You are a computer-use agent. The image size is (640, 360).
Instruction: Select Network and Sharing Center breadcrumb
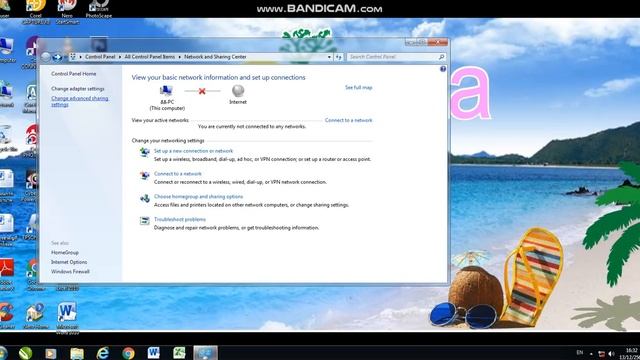pyautogui.click(x=215, y=57)
